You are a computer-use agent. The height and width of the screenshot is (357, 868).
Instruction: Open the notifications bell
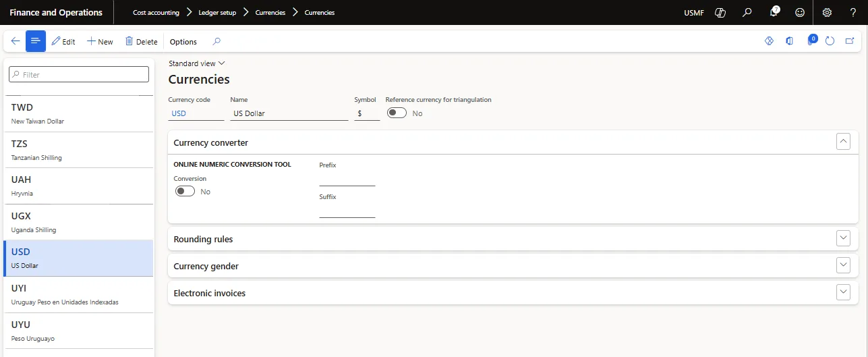[x=774, y=12]
